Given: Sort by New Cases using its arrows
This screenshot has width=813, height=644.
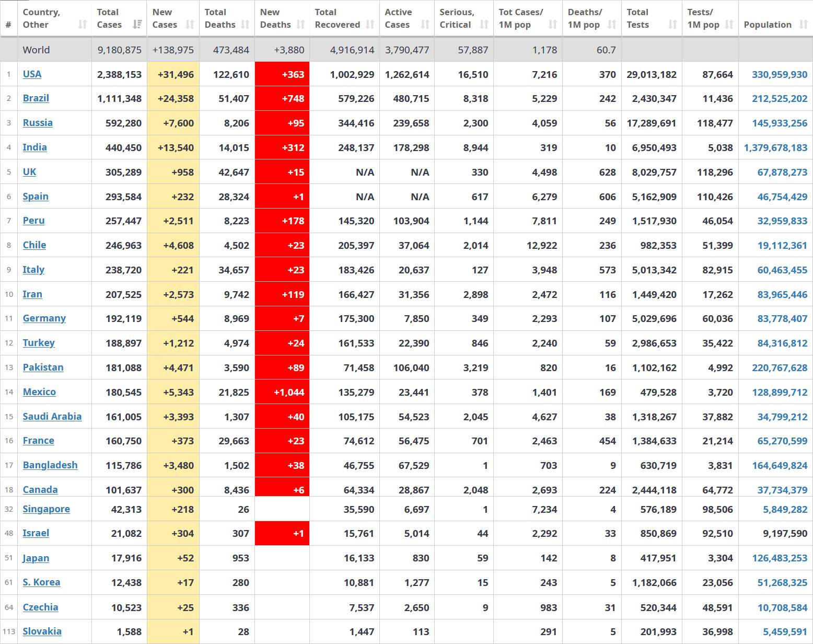Looking at the screenshot, I should coord(190,25).
